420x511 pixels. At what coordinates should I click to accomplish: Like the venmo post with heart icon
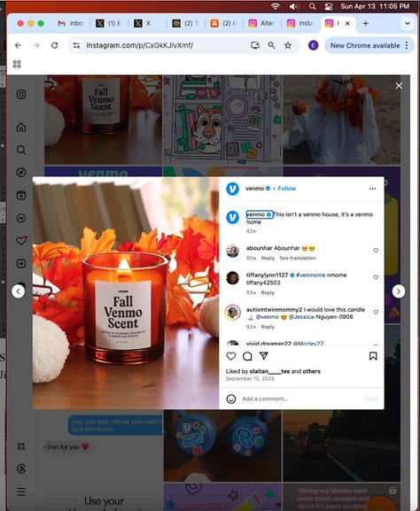(231, 356)
